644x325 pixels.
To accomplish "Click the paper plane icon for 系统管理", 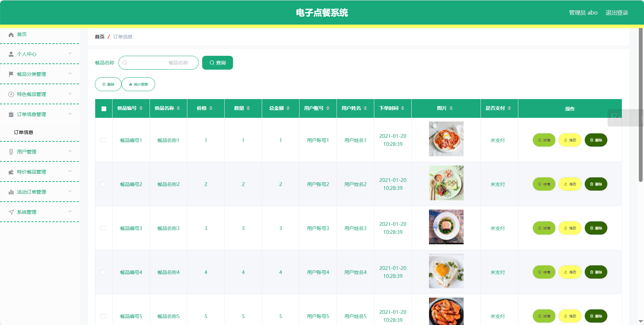I will (11, 212).
